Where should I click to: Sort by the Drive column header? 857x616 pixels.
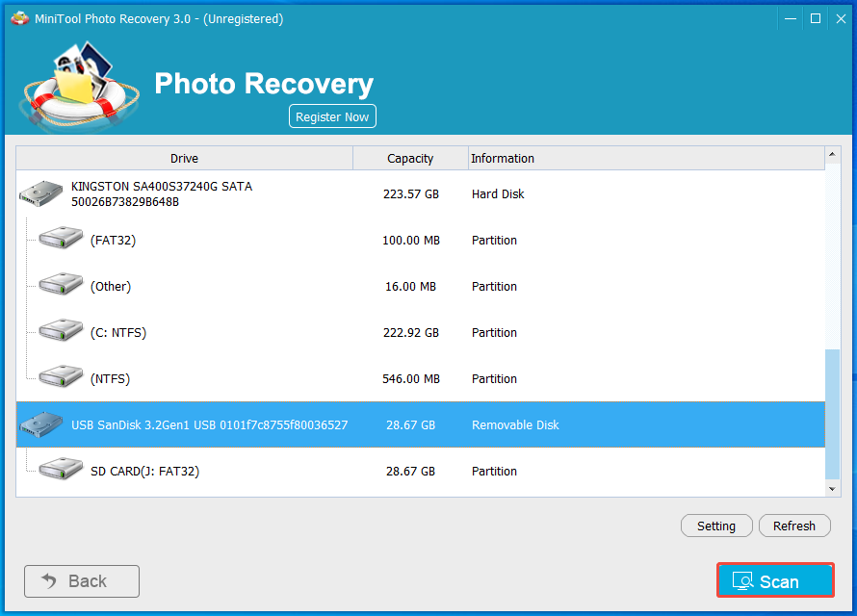tap(184, 159)
